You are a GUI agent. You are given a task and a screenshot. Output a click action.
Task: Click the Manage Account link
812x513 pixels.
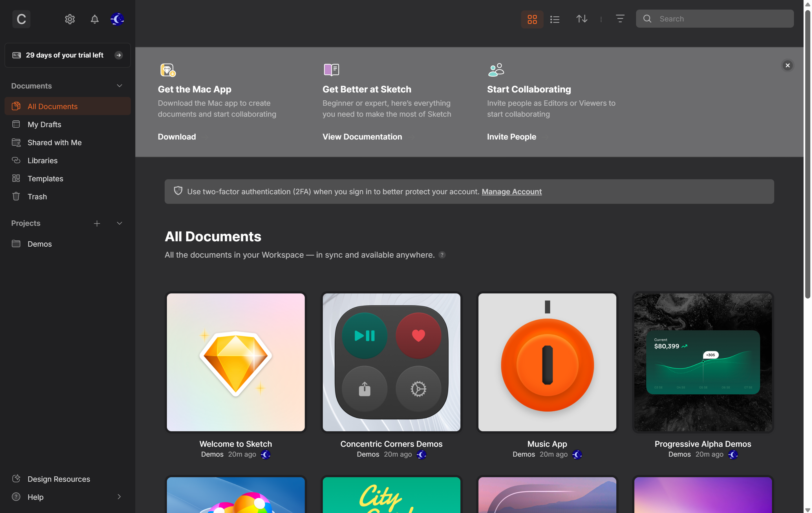511,191
